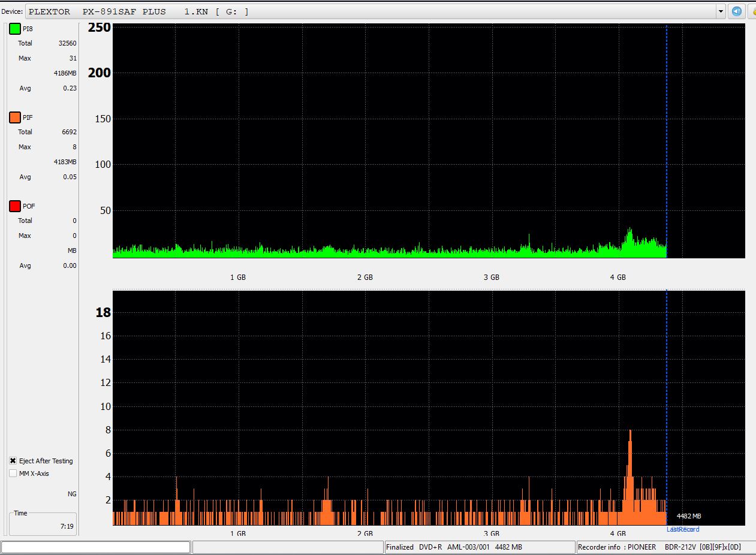Screen dimensions: 756x555
Task: Click the blue rewind button beside device dropdown
Action: pos(736,11)
